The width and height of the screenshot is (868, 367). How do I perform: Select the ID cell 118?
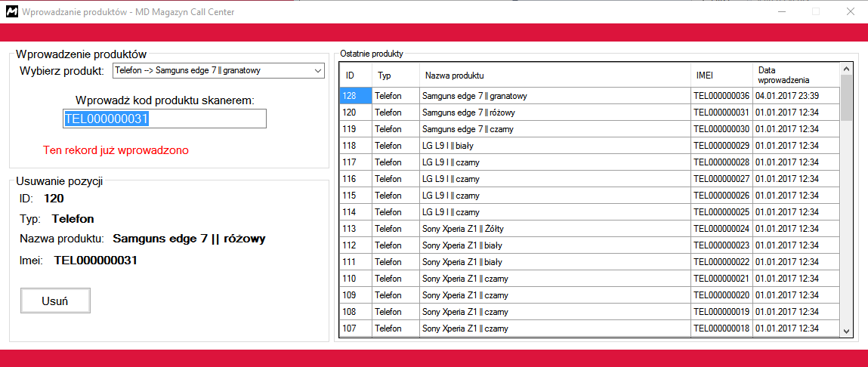(x=355, y=146)
